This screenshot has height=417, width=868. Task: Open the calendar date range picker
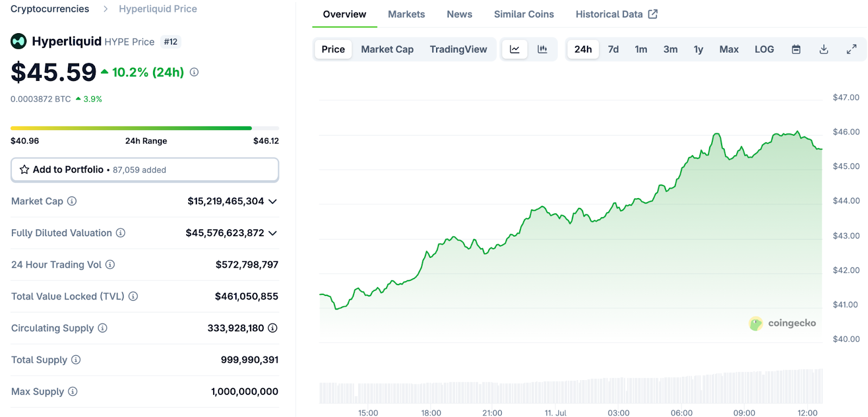[x=796, y=49]
